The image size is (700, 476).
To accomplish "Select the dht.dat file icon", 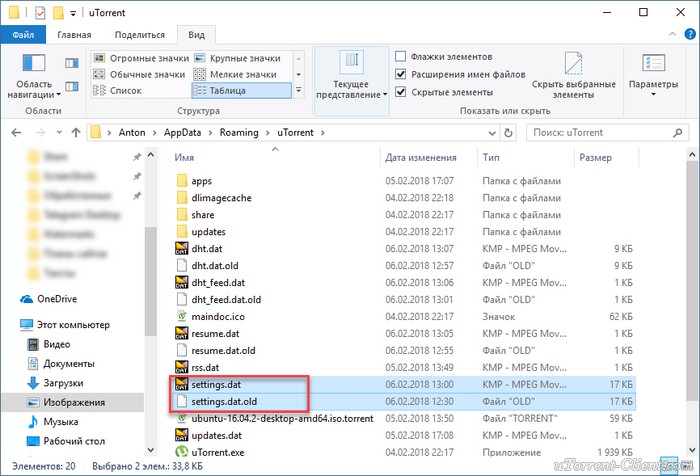I will pos(182,248).
